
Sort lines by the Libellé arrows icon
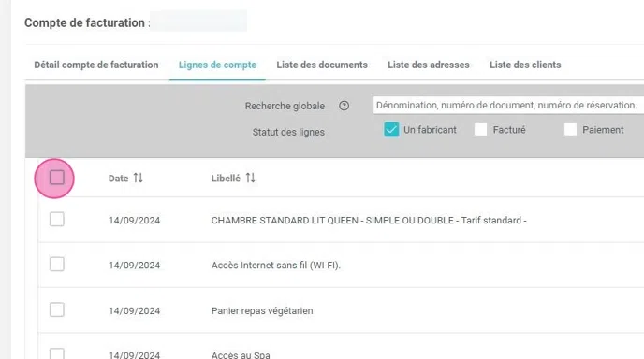(x=251, y=178)
